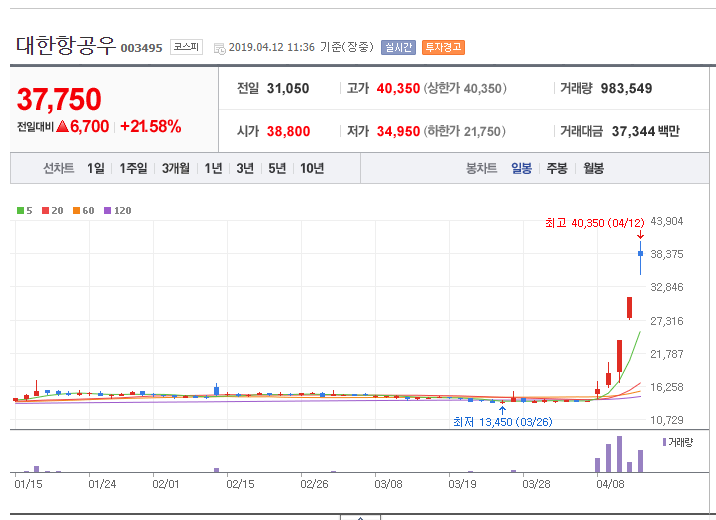Click the 43,904 price axis label
The width and height of the screenshot is (716, 520).
tap(667, 221)
